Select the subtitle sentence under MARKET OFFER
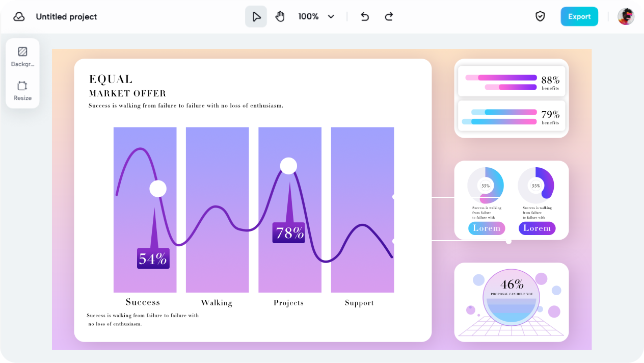The image size is (644, 363). 186,106
